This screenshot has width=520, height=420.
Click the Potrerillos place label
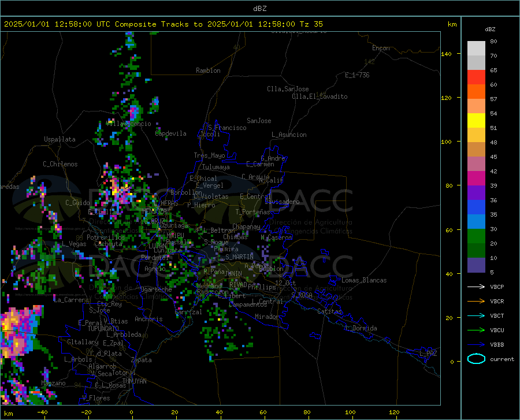coord(106,237)
